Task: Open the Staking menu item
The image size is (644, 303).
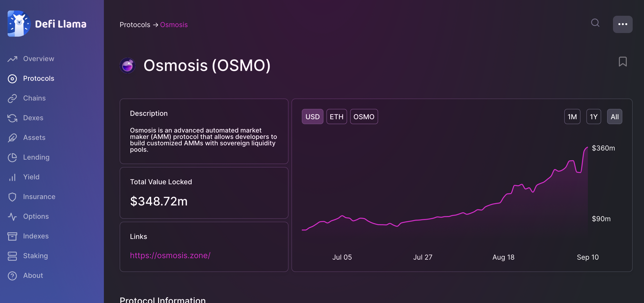Action: click(35, 256)
